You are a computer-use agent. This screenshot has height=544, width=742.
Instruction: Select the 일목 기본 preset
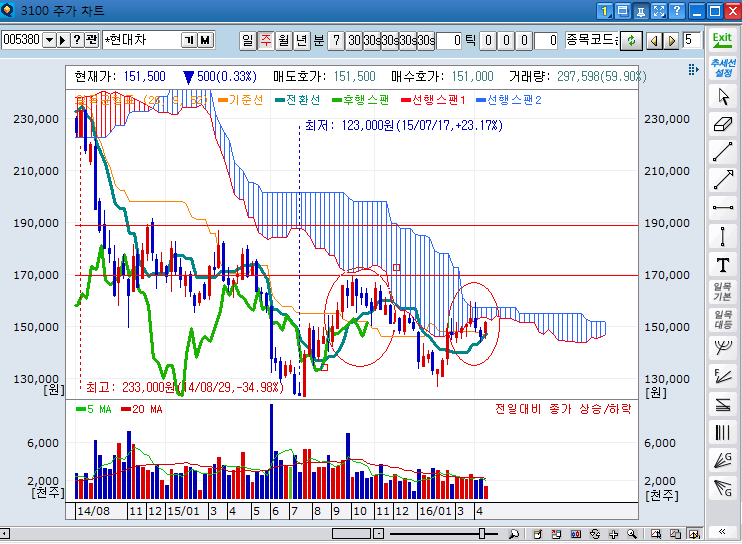tap(722, 292)
